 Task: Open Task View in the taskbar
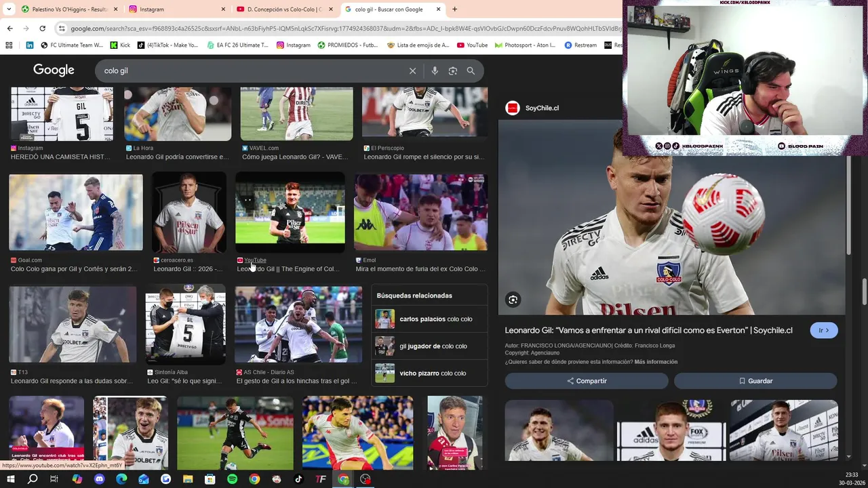tap(54, 479)
